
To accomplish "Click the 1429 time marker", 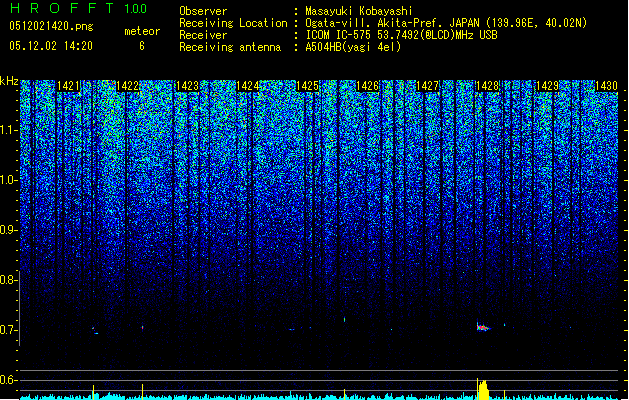I will pos(548,86).
